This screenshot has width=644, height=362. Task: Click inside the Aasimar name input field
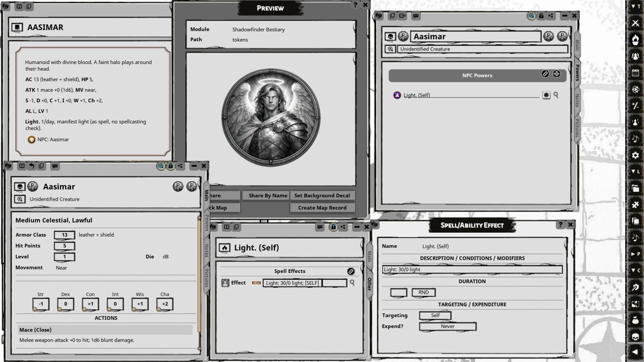[475, 37]
